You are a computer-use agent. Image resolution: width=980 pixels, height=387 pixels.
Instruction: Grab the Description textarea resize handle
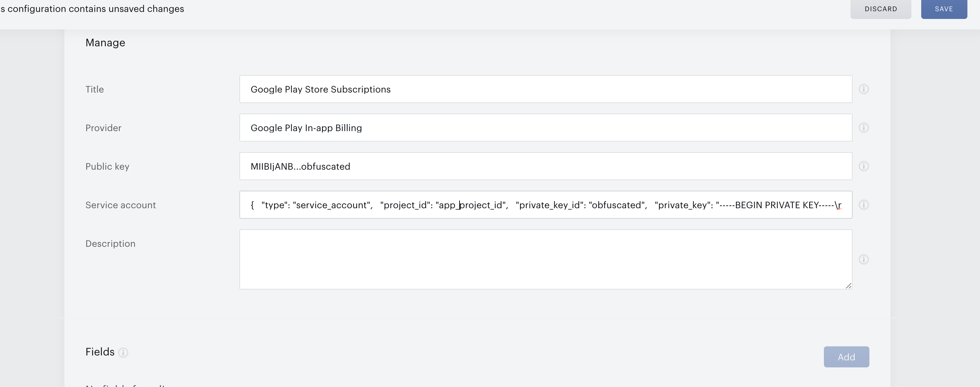(848, 286)
